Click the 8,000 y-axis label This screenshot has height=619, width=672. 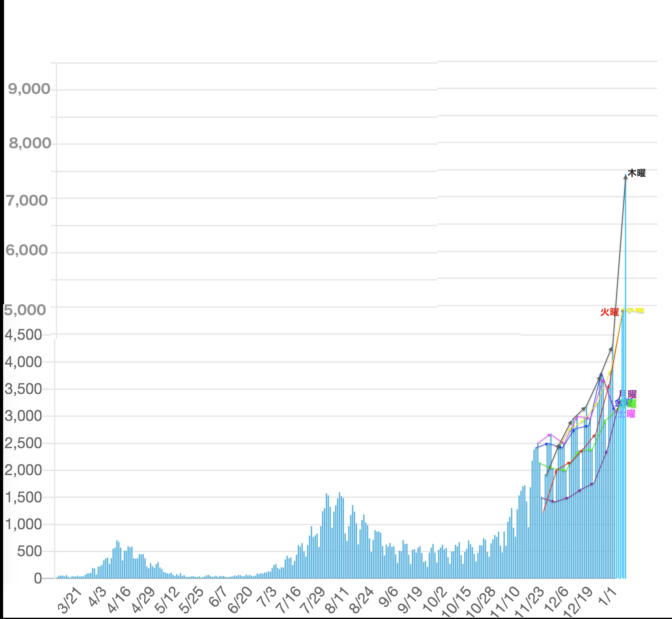(x=30, y=143)
